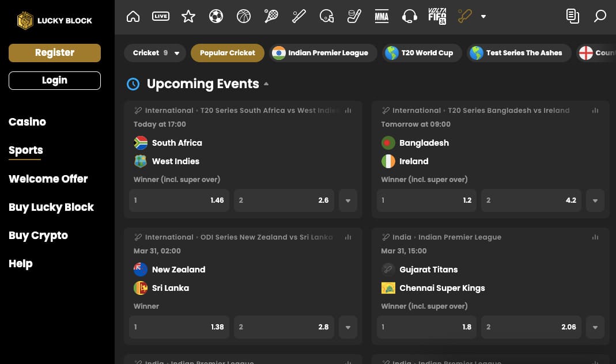The image size is (616, 364).
Task: Select the MMA sport icon
Action: click(x=381, y=17)
